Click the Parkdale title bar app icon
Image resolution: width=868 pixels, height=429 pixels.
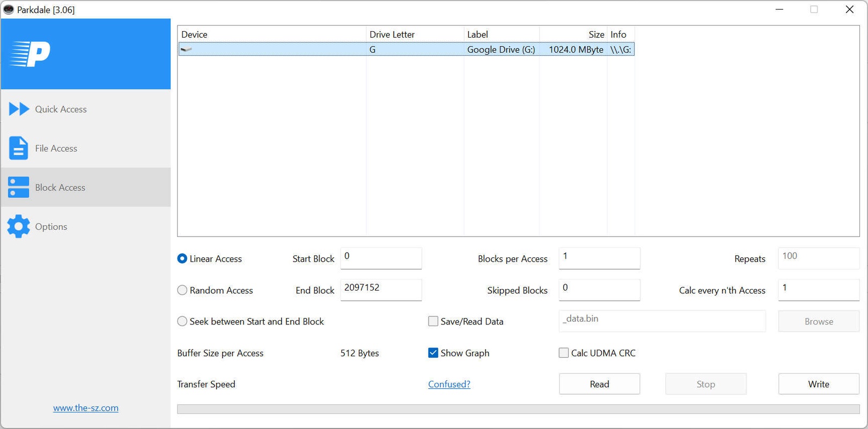point(9,10)
